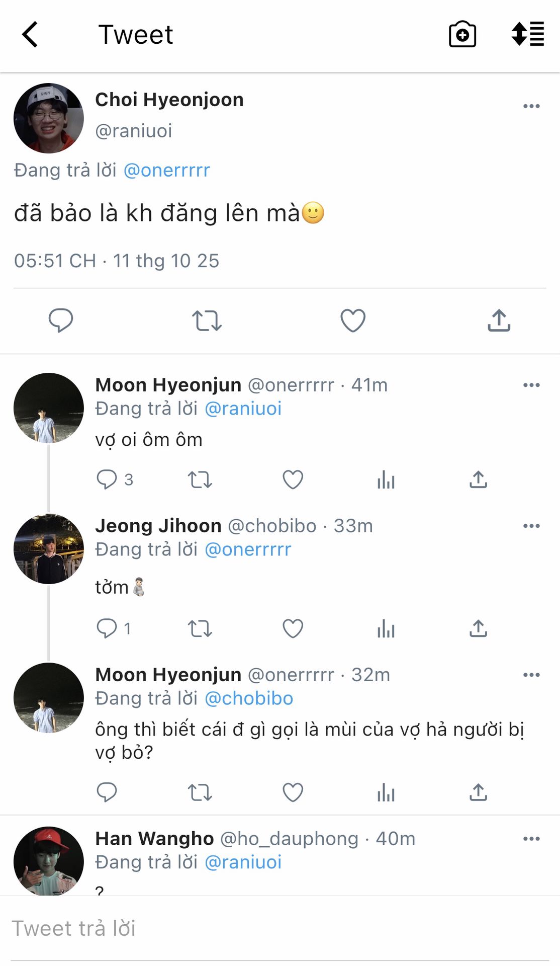Reply to Choi Hyeonjoon's main tweet
The height and width of the screenshot is (966, 560).
pos(61,320)
